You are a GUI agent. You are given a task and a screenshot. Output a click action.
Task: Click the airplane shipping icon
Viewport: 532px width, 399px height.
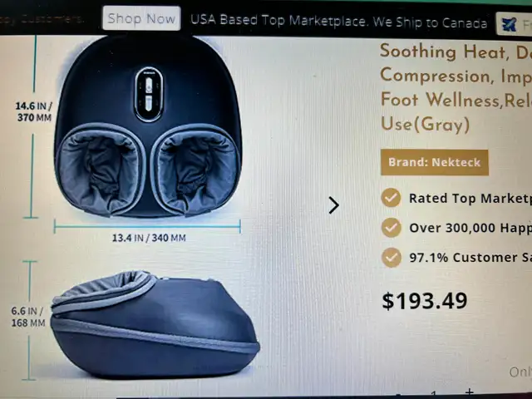click(509, 24)
